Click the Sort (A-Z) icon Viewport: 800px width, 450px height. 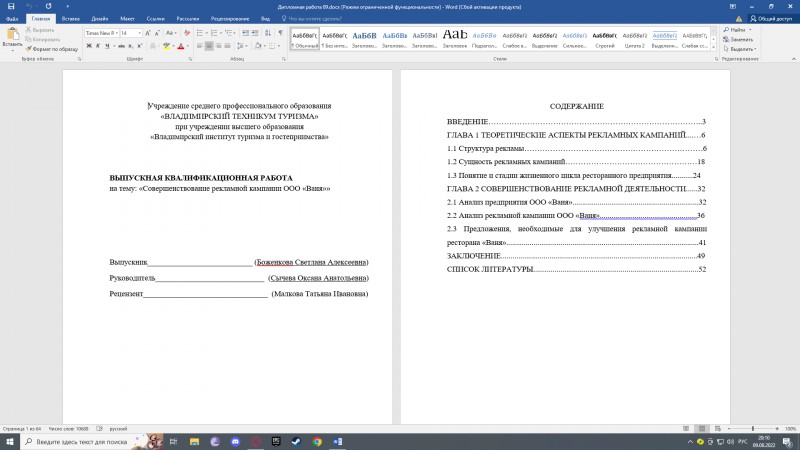268,33
